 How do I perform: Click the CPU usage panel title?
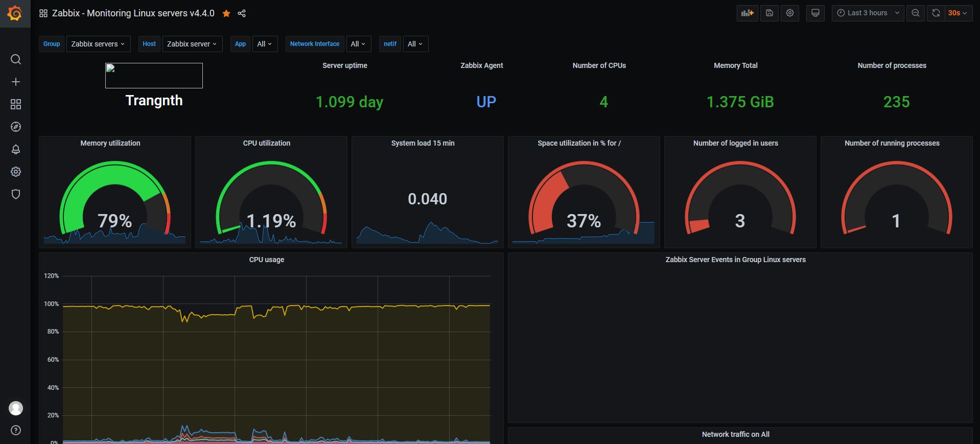[267, 260]
